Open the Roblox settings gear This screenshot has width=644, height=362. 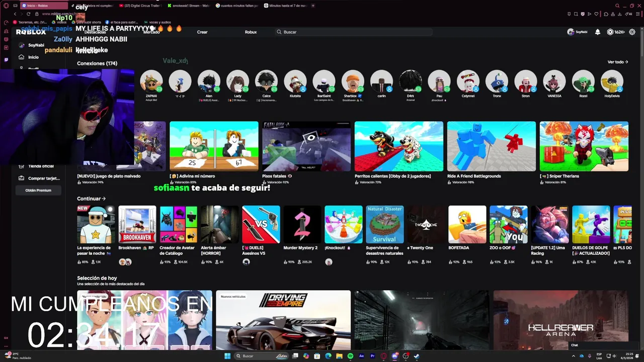point(632,32)
